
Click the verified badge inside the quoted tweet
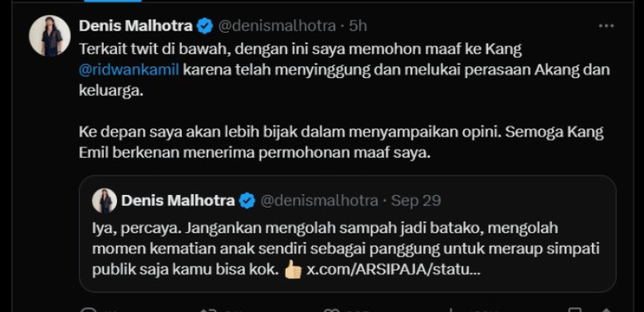247,200
